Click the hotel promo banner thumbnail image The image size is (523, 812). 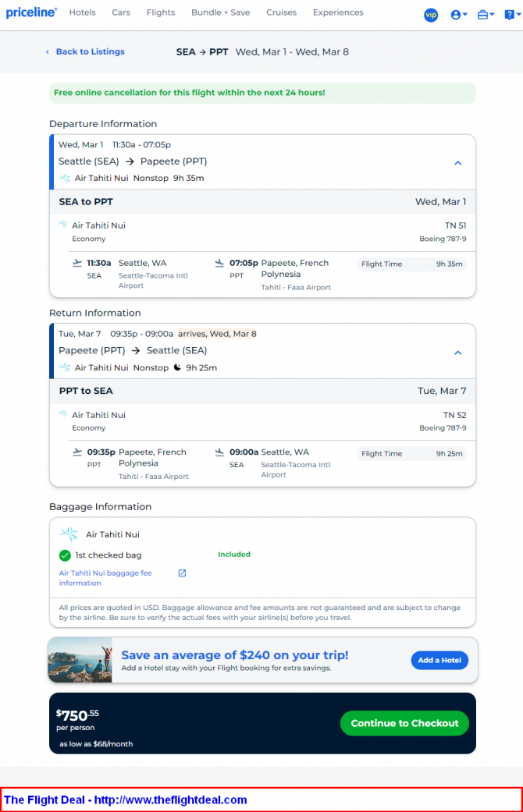(80, 660)
